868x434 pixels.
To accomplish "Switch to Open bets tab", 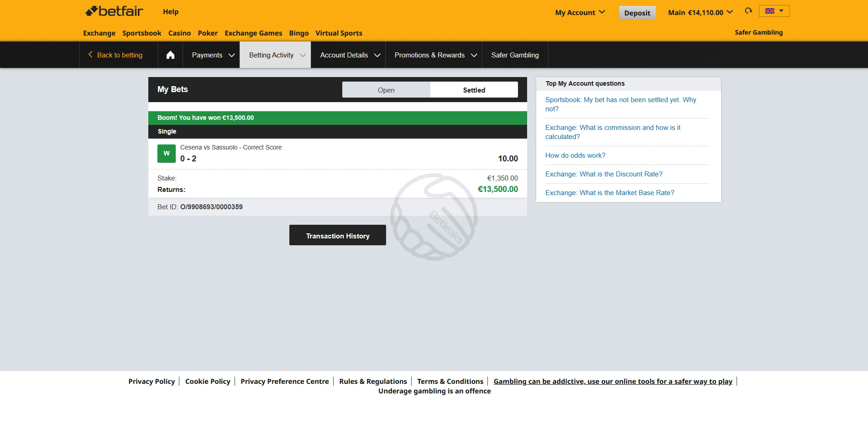I will point(386,90).
